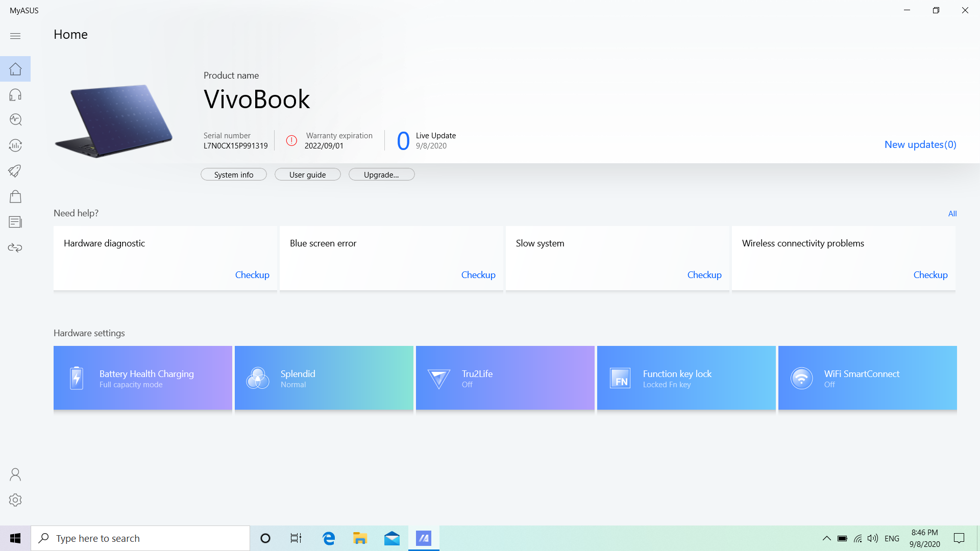The height and width of the screenshot is (551, 980).
Task: Open New updates(0) link
Action: coord(920,144)
